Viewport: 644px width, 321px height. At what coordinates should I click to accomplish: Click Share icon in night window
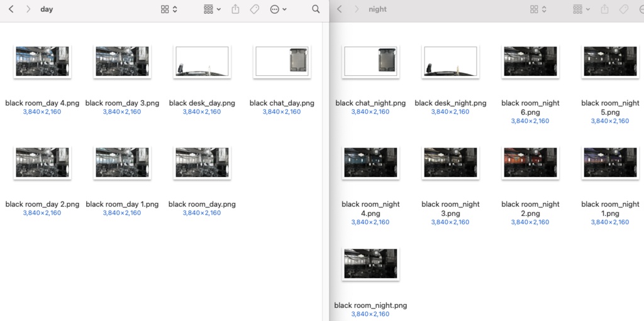(605, 9)
